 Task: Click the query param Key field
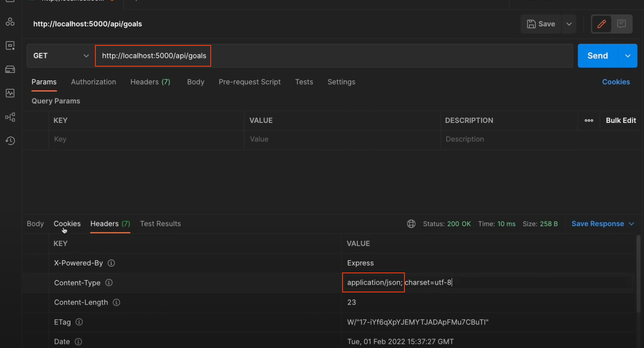(x=146, y=139)
